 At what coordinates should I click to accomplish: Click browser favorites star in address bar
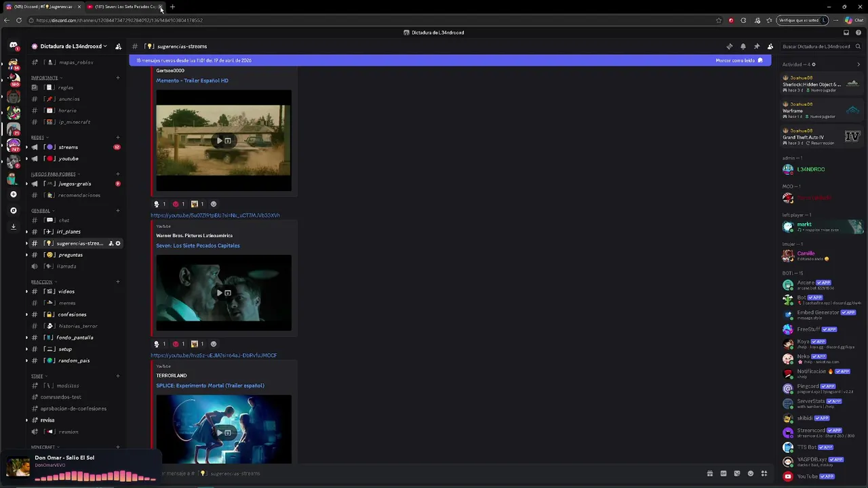pos(719,20)
